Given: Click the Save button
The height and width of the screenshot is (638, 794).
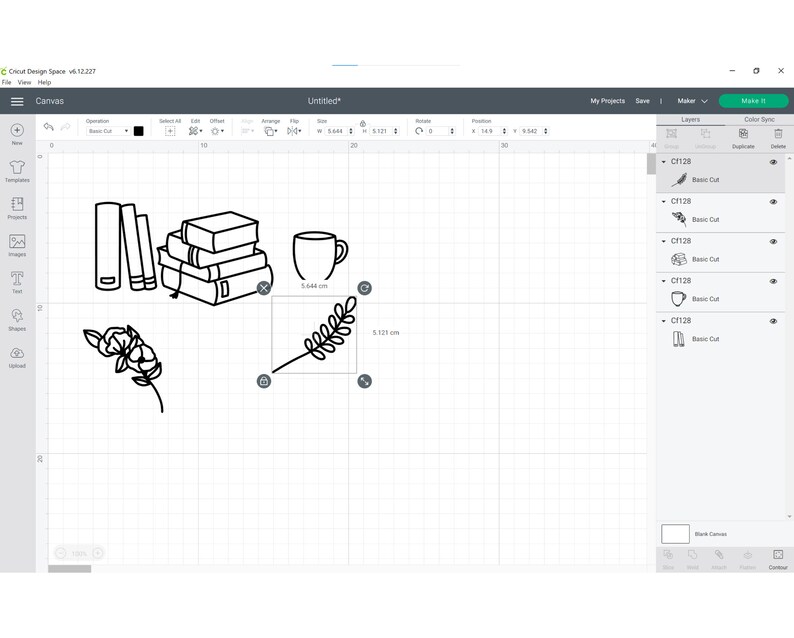Looking at the screenshot, I should click(643, 101).
